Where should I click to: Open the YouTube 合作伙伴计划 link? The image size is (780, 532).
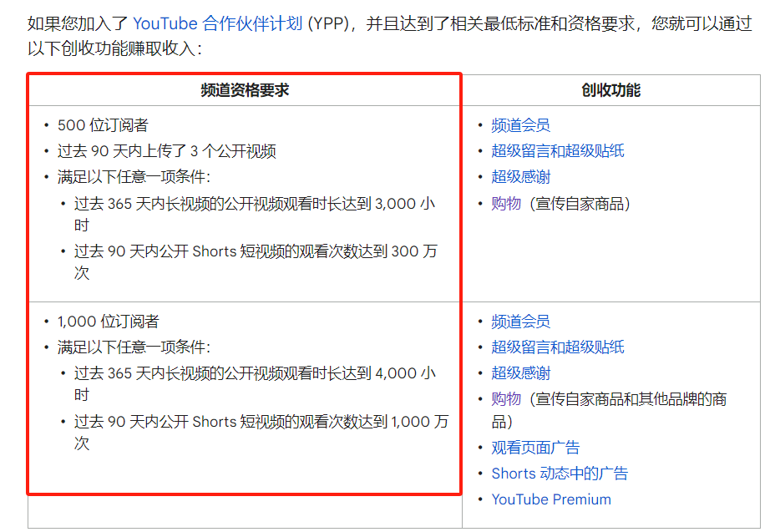tap(217, 23)
